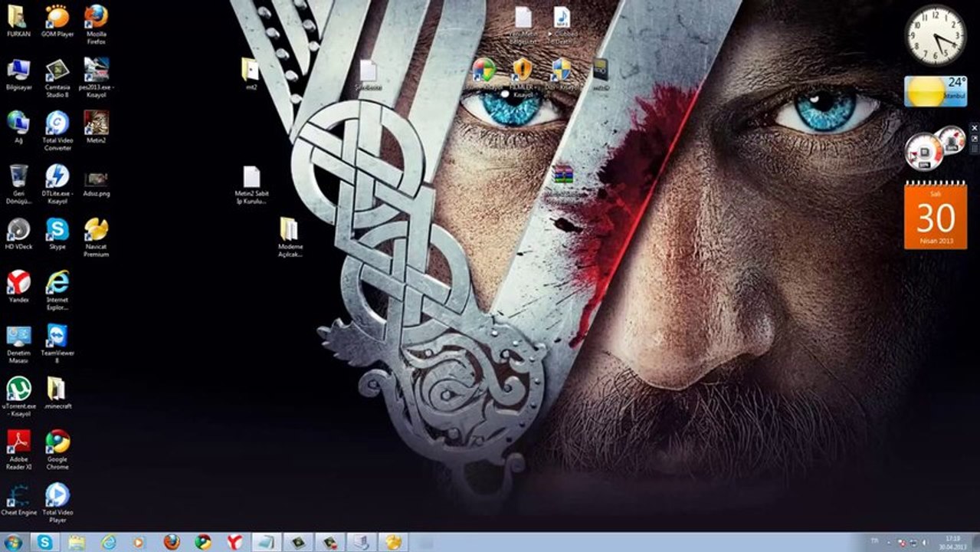Click the Windows Start button
This screenshot has height=552, width=980.
point(13,542)
